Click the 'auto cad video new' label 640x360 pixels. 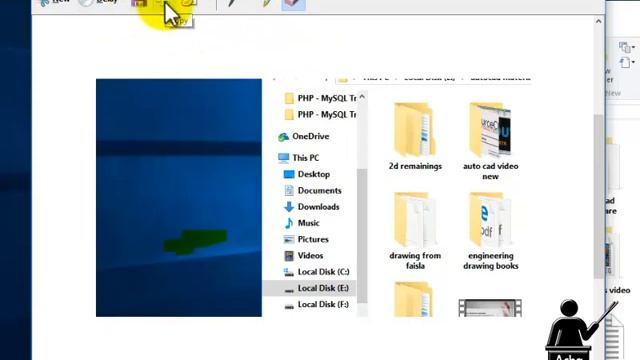click(491, 171)
